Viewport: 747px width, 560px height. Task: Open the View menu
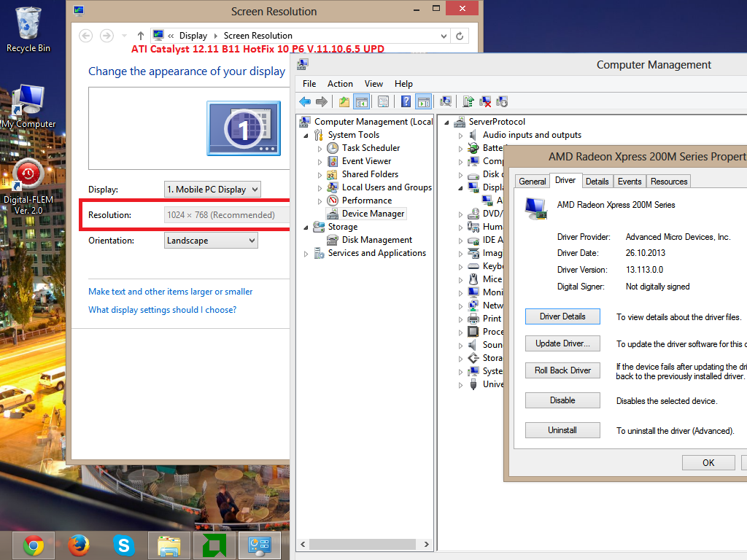pos(374,84)
